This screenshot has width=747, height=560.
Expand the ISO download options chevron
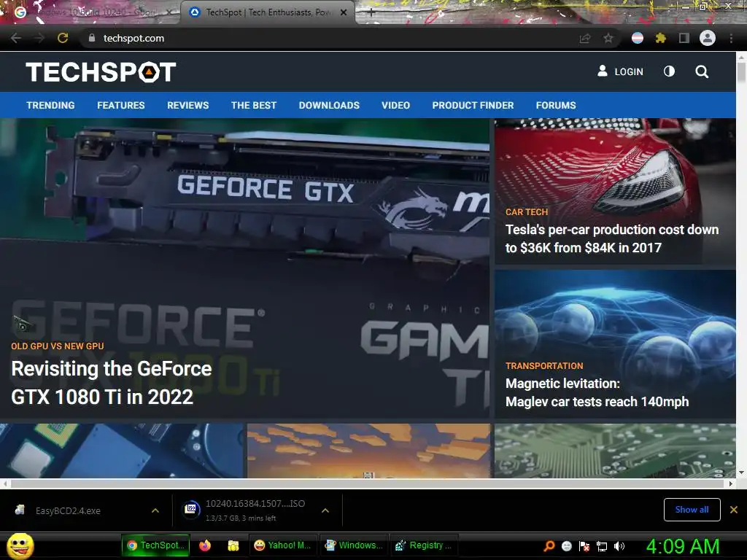(x=325, y=510)
